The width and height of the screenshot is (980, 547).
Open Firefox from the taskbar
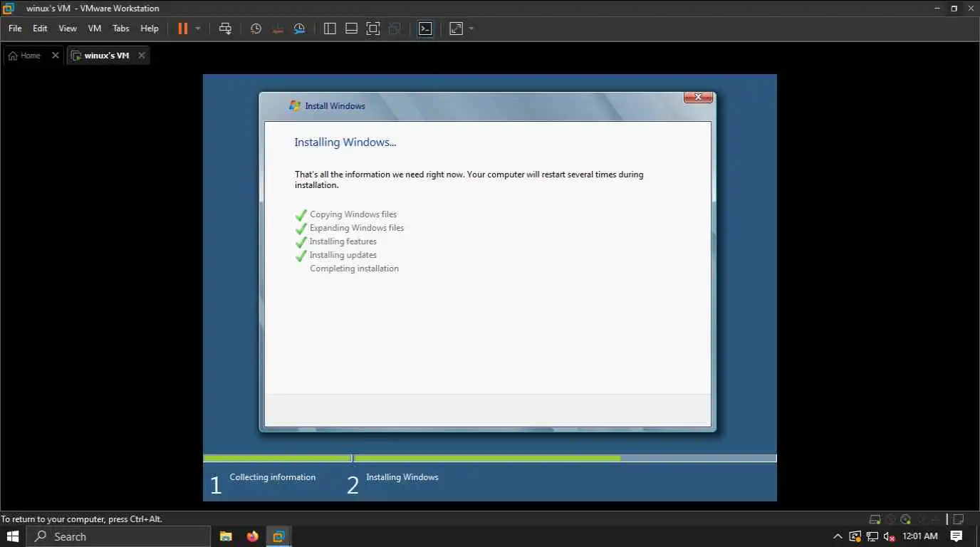point(252,536)
